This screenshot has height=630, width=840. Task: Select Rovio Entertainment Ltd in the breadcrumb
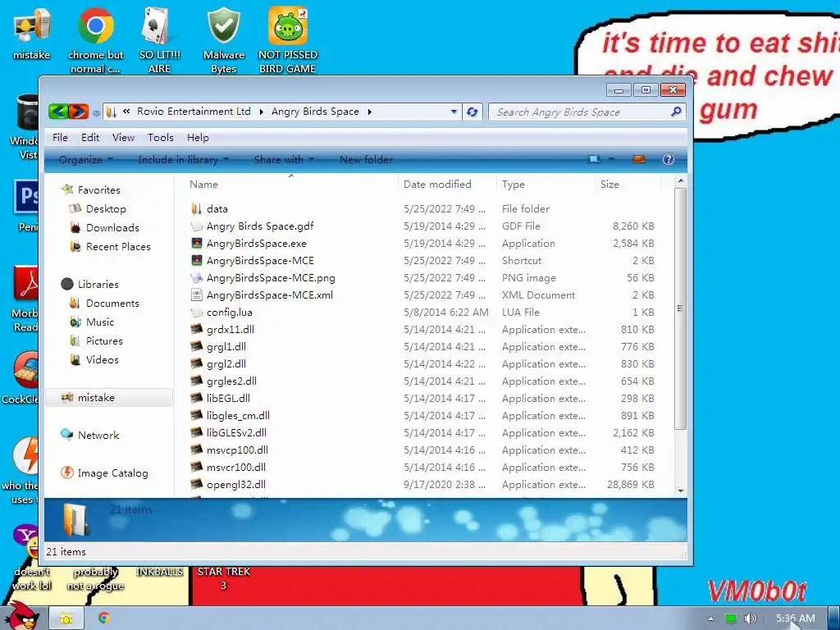[x=194, y=112]
